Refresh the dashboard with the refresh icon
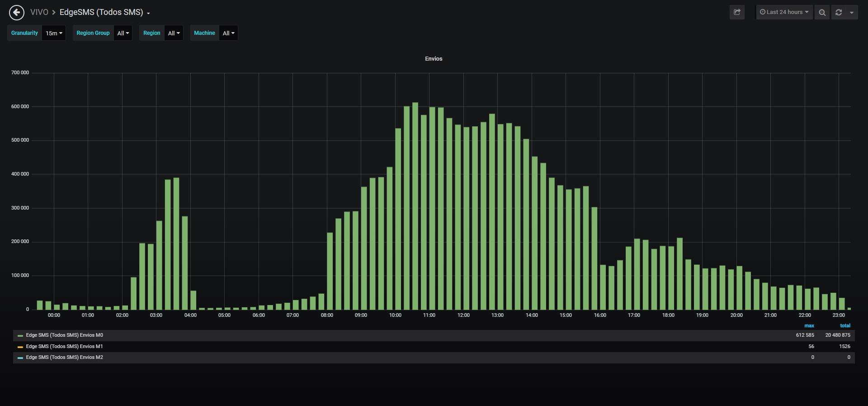 [x=839, y=12]
